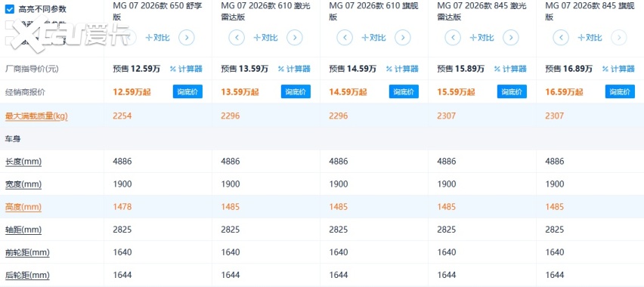Select model title MG 07 2026款 610 旗舰版
Viewport: 644px width, 287px height.
click(x=373, y=11)
